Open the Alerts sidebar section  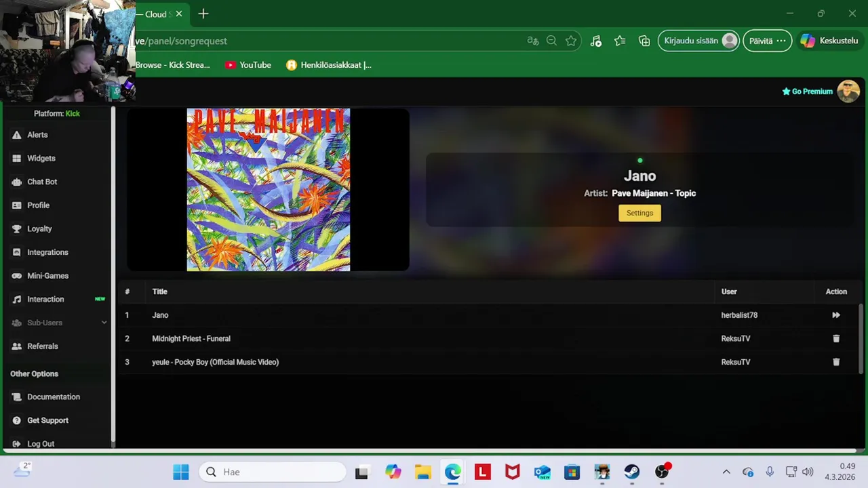tap(37, 135)
